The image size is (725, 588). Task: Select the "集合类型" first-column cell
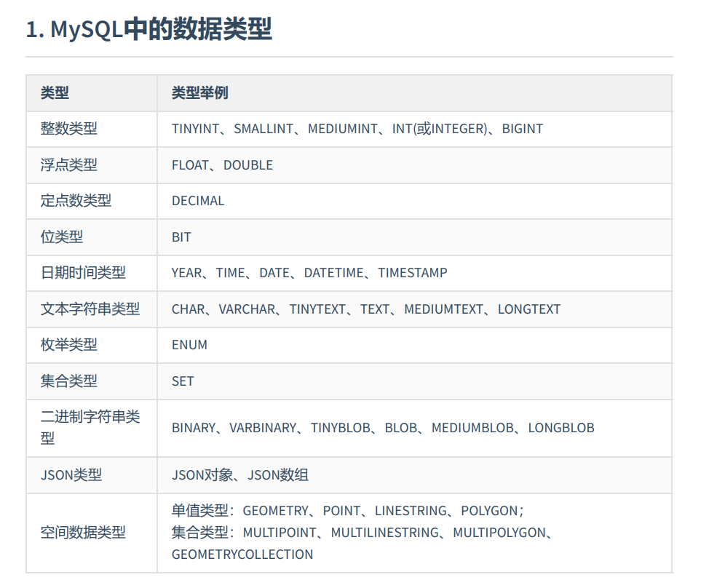pyautogui.click(x=92, y=381)
